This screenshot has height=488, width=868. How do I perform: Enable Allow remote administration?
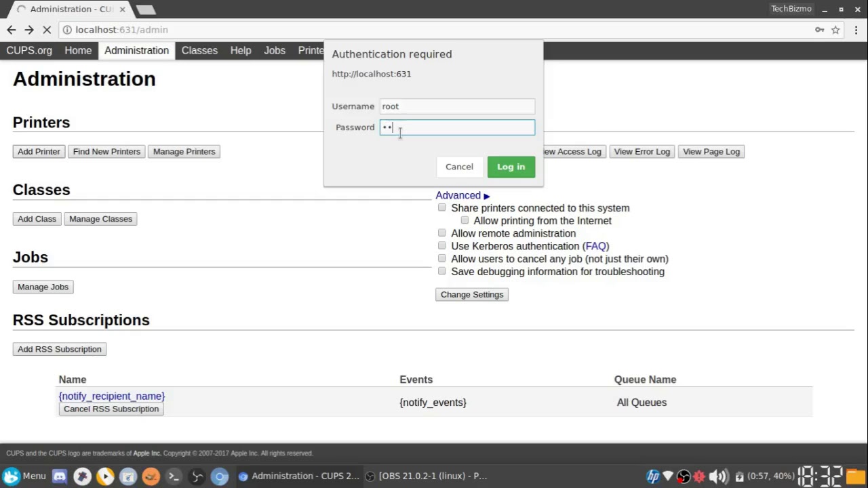pos(442,233)
